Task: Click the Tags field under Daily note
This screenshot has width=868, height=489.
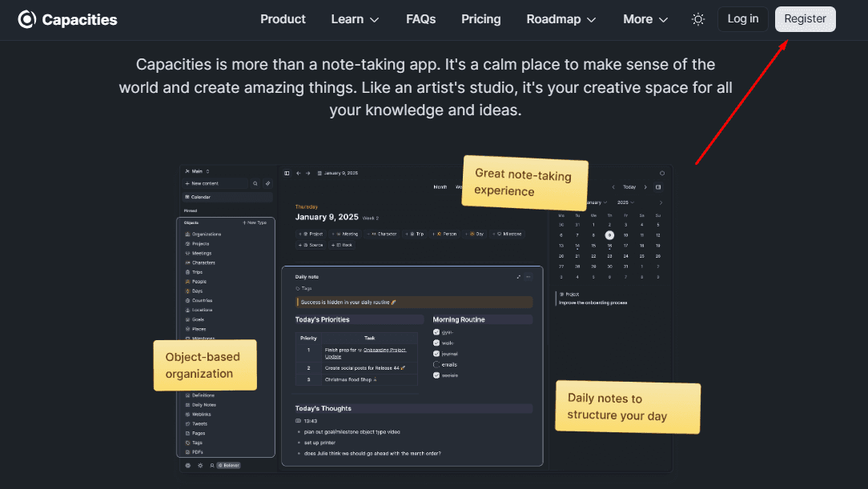Action: [304, 289]
